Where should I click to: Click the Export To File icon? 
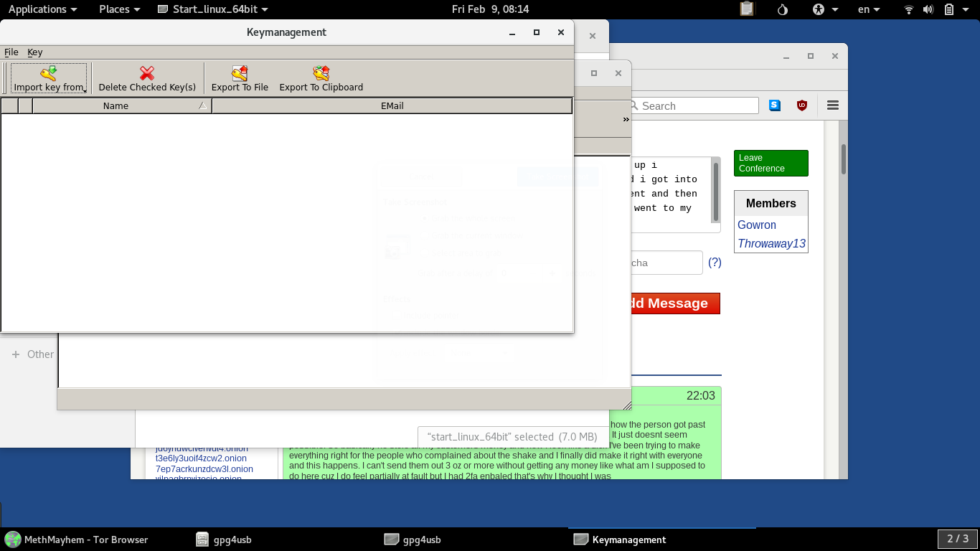point(240,73)
